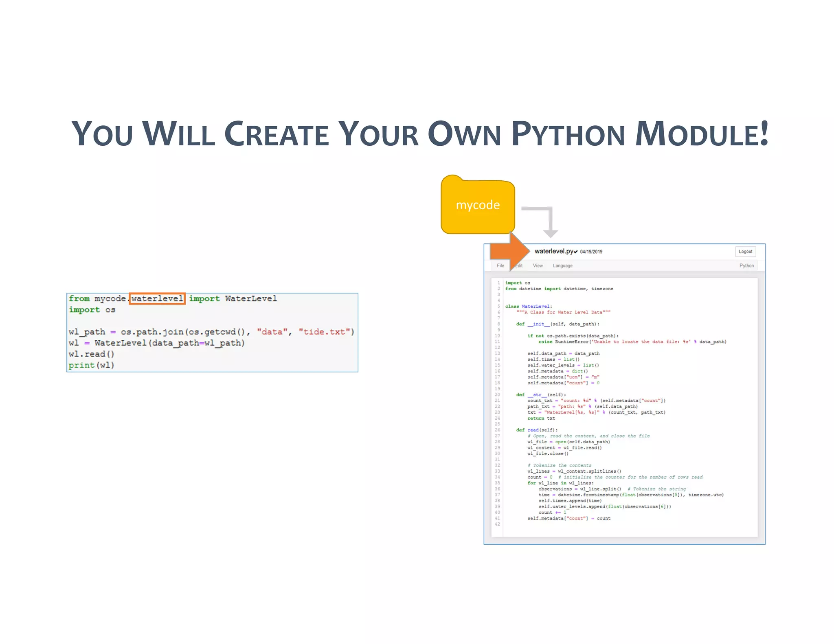This screenshot has height=644, width=834.
Task: Click the 'self.metadata["count"] = 0' line
Action: 563,383
